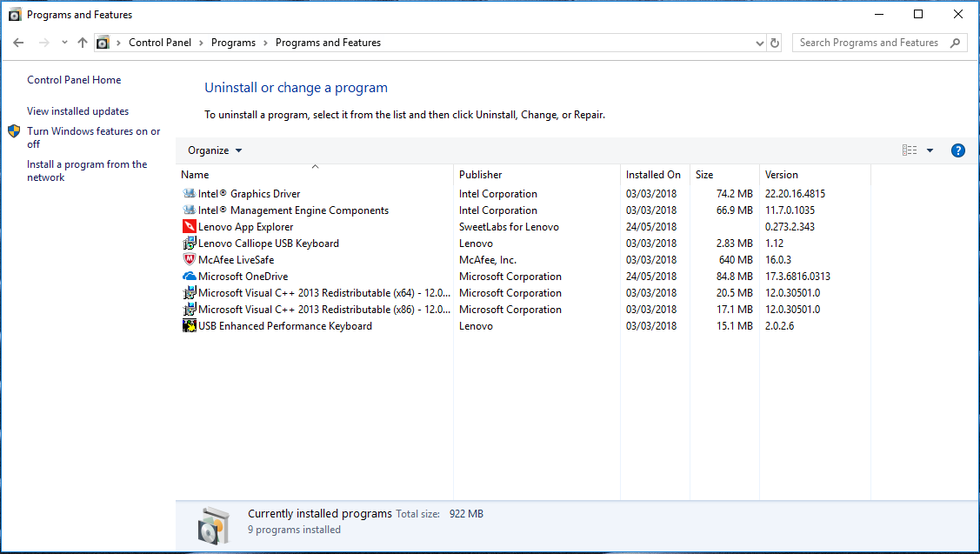The height and width of the screenshot is (554, 980).
Task: Open Install a program from the network
Action: 87,170
